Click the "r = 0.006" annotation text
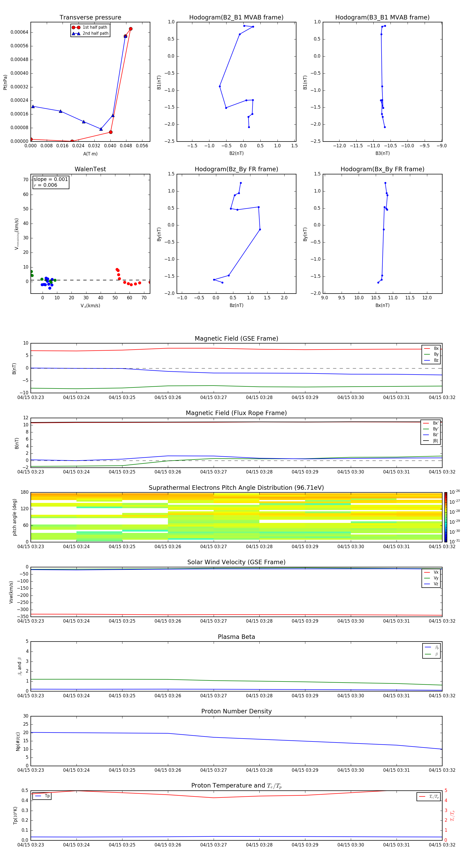The image size is (473, 868). (45, 185)
